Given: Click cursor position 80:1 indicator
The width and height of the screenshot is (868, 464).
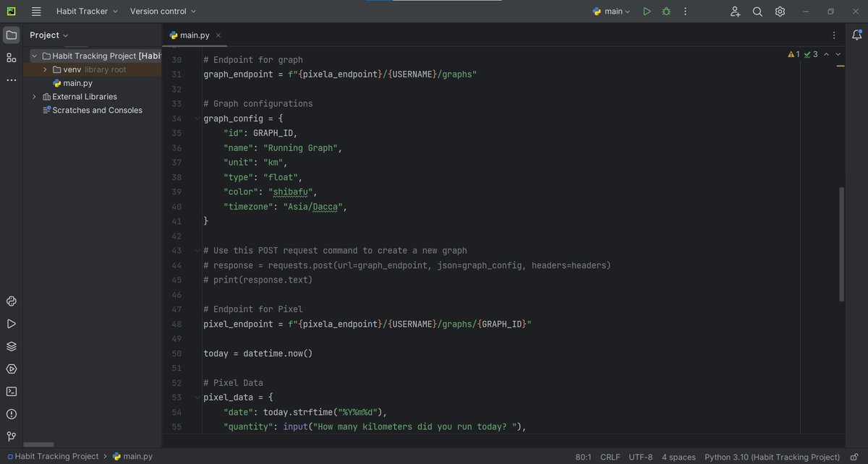Looking at the screenshot, I should click(583, 457).
